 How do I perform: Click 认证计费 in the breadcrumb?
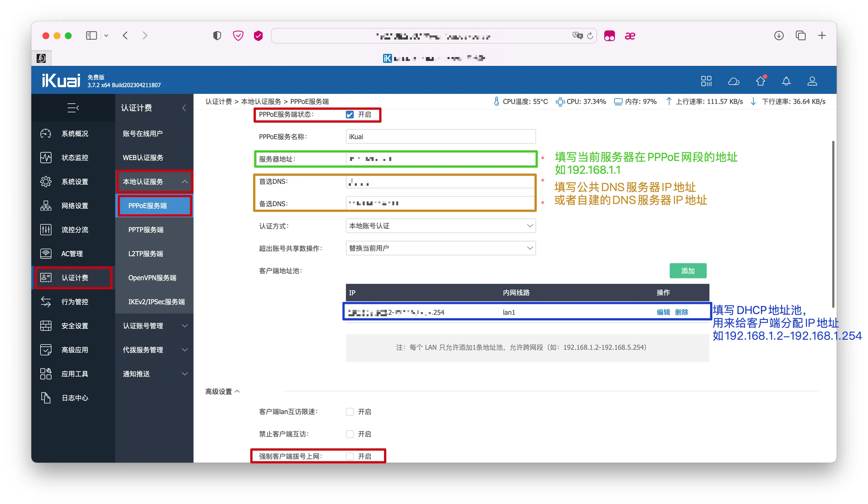[x=218, y=101]
